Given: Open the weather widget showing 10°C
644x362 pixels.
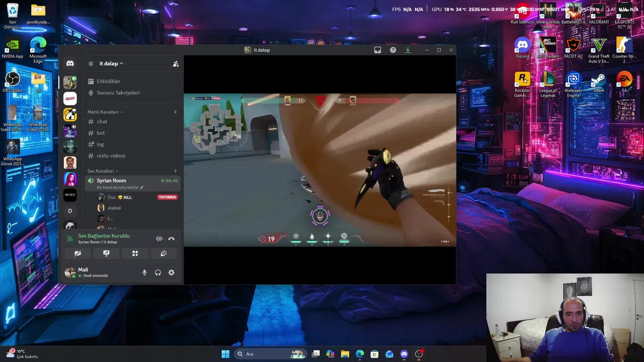Looking at the screenshot, I should [22, 353].
